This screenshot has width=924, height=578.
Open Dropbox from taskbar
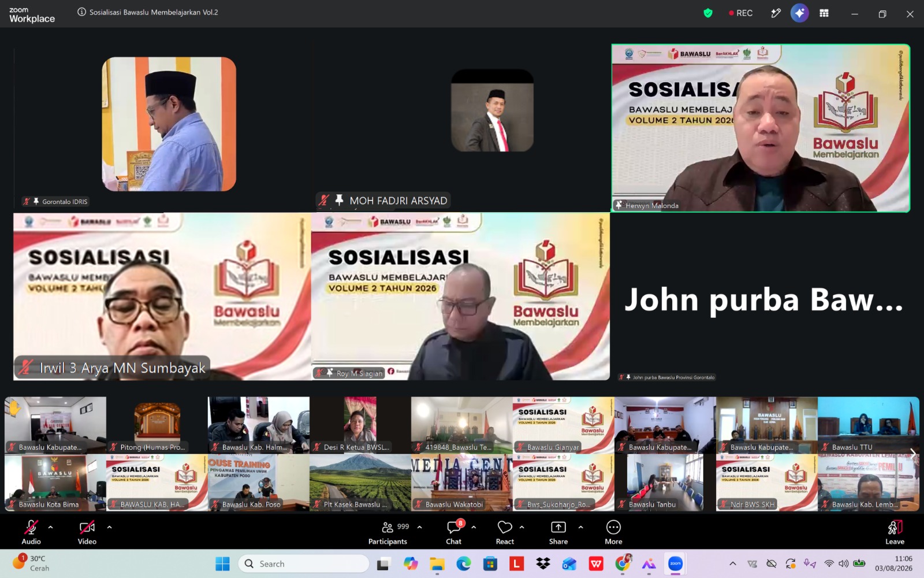click(x=543, y=564)
